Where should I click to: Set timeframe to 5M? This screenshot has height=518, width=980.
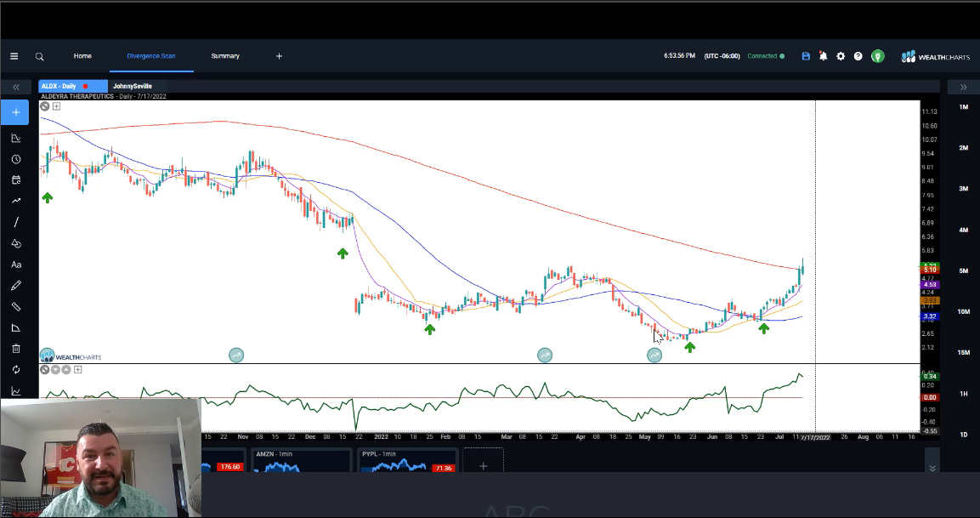[x=963, y=270]
